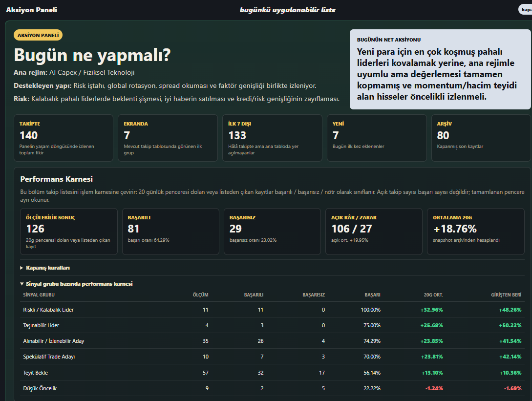Open the YENİ 7 card
Screen dimensions: 532x401
[377, 138]
